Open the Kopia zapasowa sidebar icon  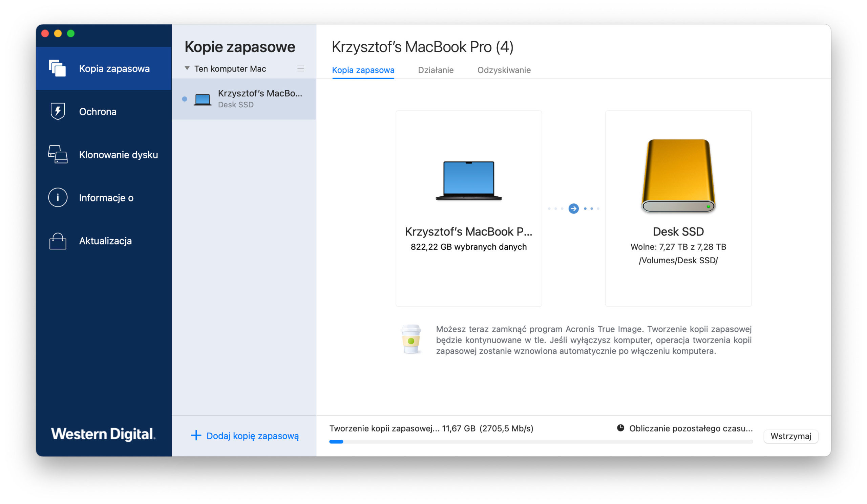point(57,68)
